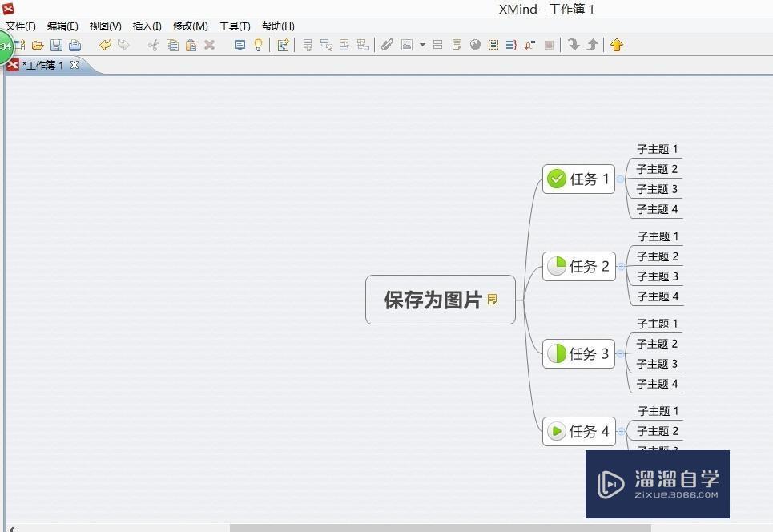
Task: Open the 视图(V) menu
Action: (104, 26)
